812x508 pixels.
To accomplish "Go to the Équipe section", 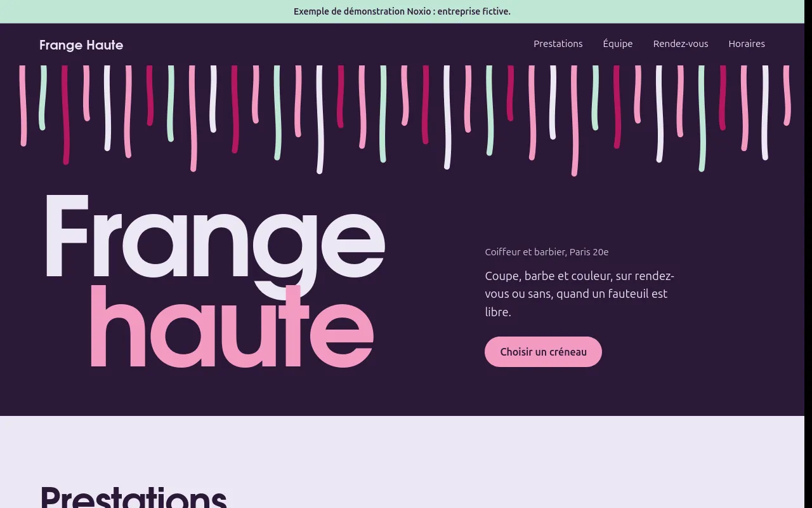I will point(618,44).
